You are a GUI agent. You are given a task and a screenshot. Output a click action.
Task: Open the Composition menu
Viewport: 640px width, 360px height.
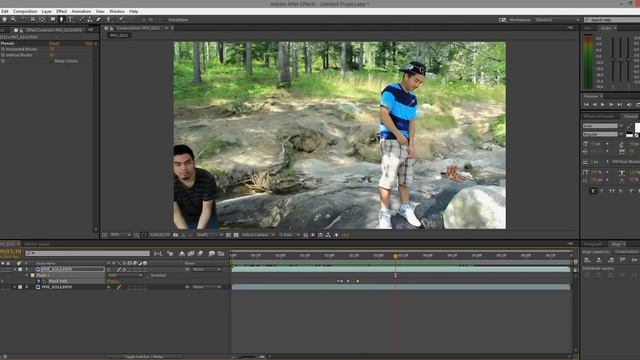click(x=25, y=11)
